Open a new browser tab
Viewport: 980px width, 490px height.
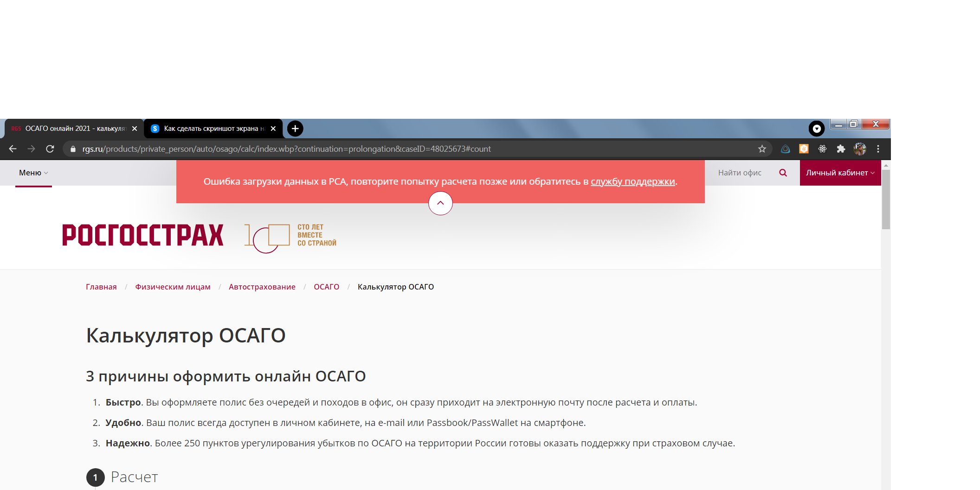click(295, 129)
